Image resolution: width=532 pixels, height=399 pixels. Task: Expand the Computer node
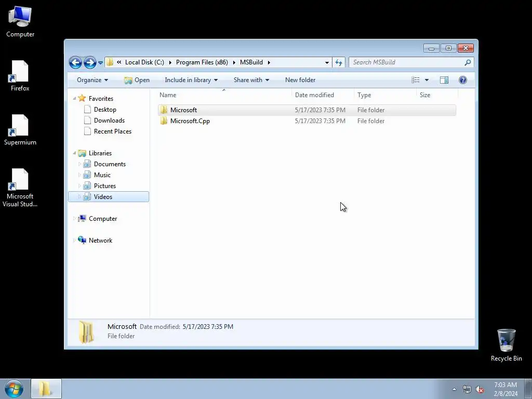(x=74, y=219)
